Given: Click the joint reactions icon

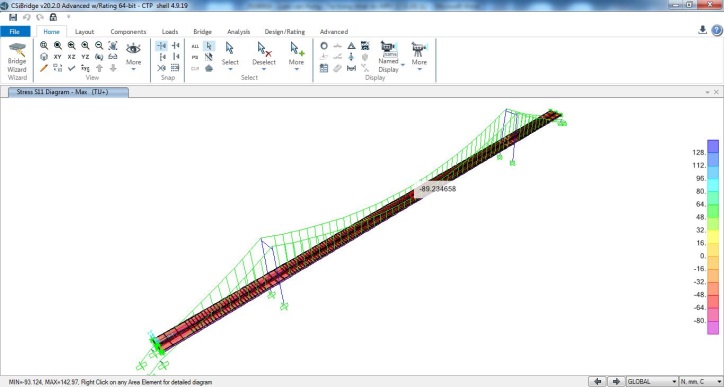Looking at the screenshot, I should 351,57.
